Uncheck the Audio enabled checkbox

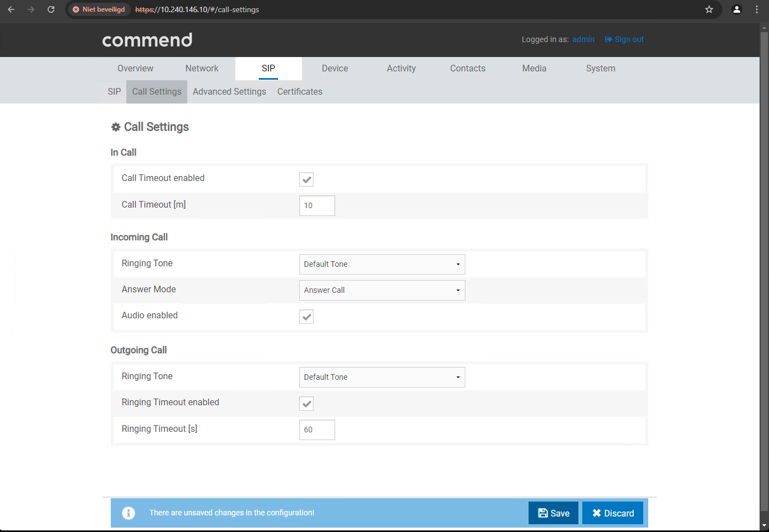[x=306, y=317]
